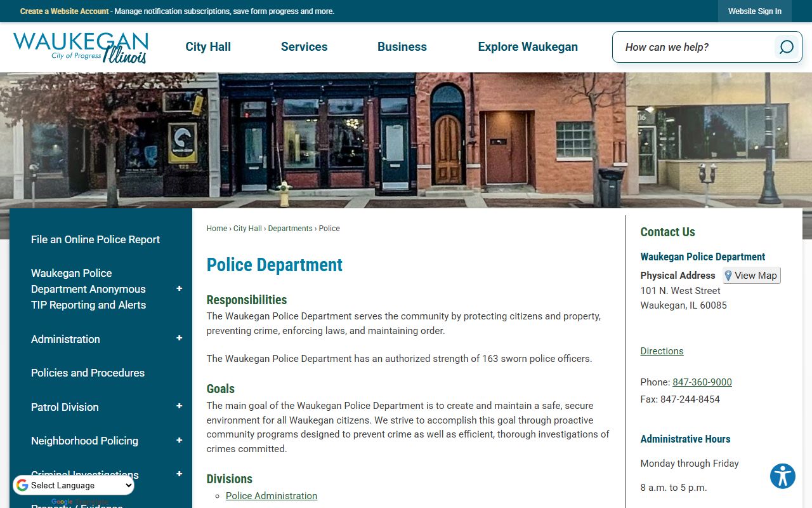
Task: Click Website Sign In
Action: point(754,11)
